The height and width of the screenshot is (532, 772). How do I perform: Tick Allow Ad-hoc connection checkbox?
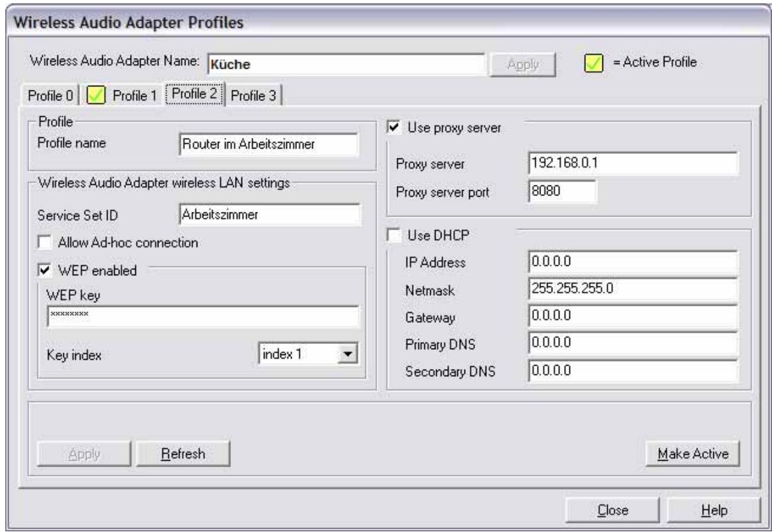pos(45,242)
